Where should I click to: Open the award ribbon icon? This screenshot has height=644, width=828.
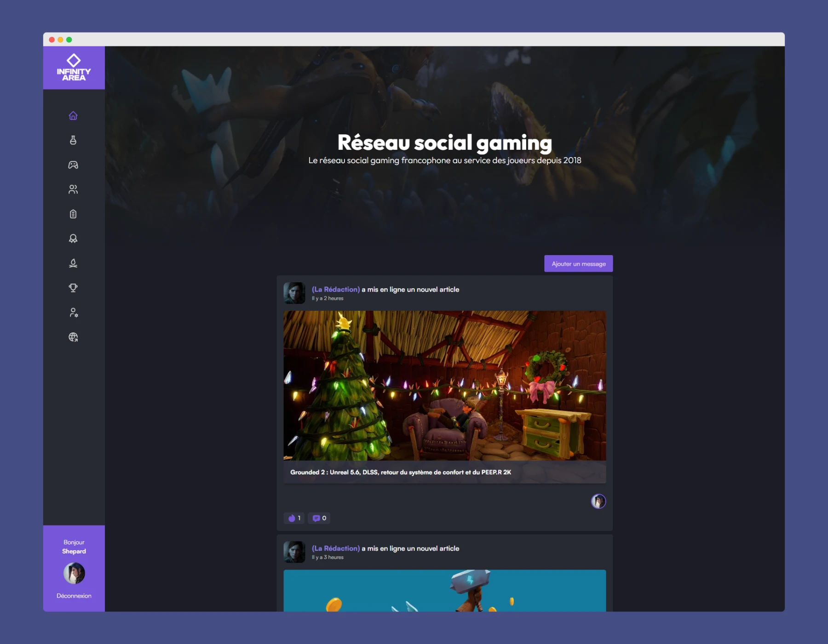[73, 239]
